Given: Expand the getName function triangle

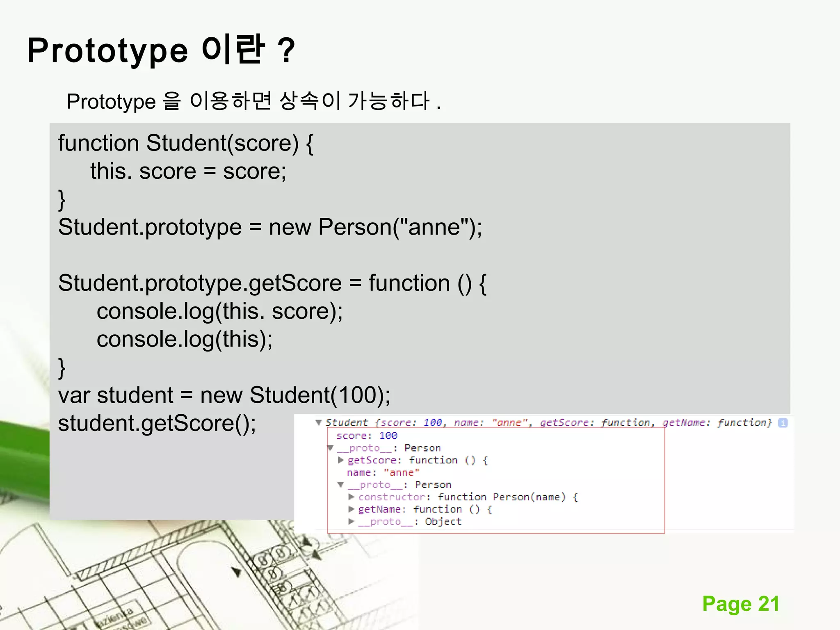Looking at the screenshot, I should click(x=351, y=509).
